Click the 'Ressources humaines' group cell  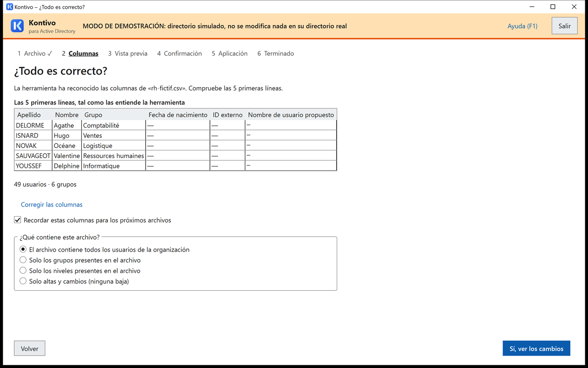click(114, 155)
